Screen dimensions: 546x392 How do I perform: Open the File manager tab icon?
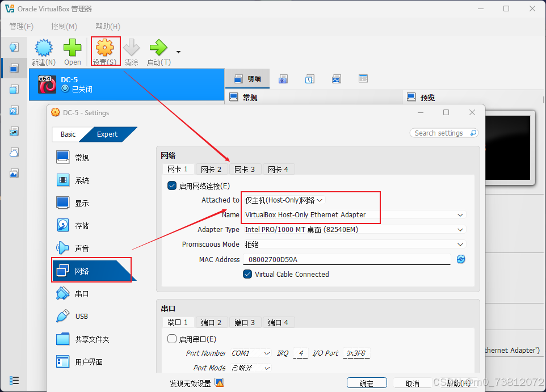[x=363, y=79]
